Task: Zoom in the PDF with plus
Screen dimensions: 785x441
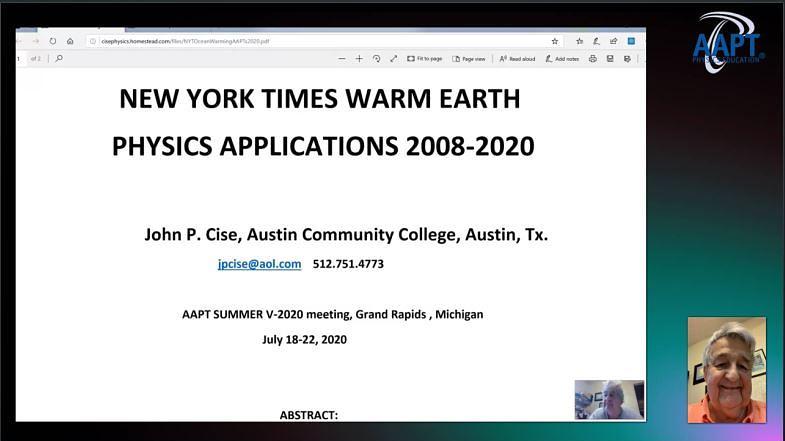Action: coord(359,59)
